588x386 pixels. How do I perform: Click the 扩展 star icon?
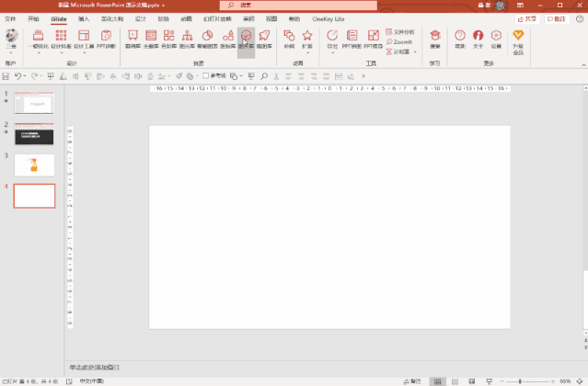(307, 36)
